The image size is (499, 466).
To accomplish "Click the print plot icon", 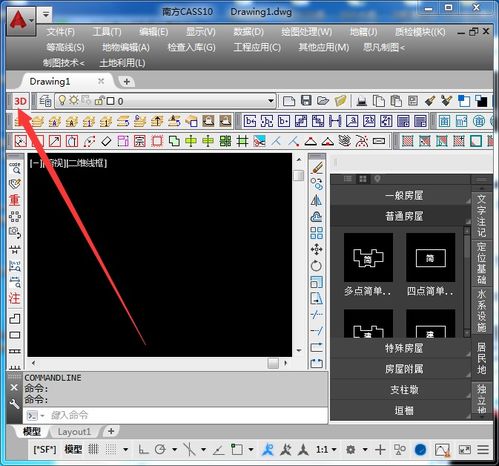I will tap(362, 101).
